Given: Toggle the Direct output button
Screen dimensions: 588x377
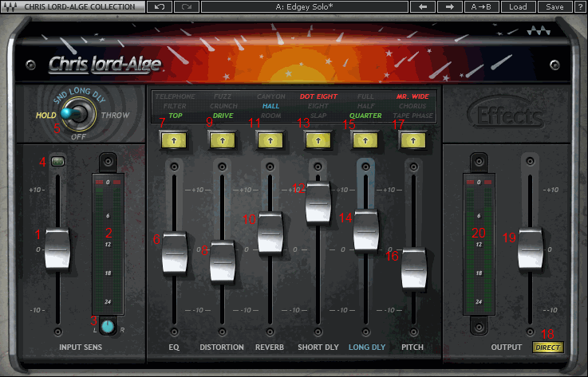Looking at the screenshot, I should pos(547,348).
